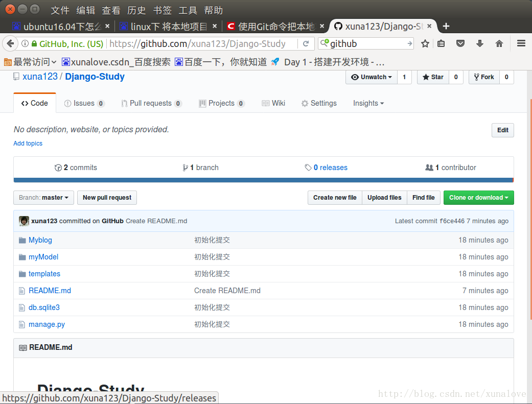The height and width of the screenshot is (404, 532).
Task: Select the Code tab
Action: (x=35, y=103)
